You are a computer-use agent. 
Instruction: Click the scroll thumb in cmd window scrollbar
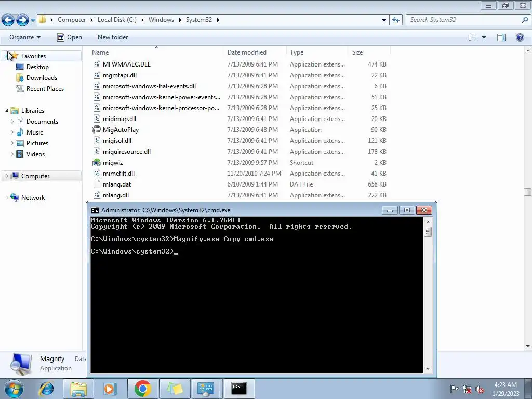tap(428, 232)
